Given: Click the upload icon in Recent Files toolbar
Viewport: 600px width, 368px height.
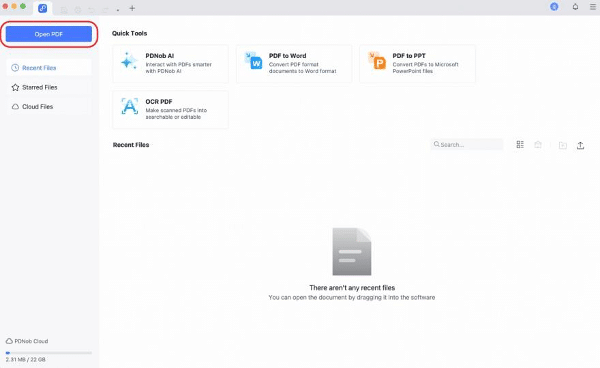Looking at the screenshot, I should point(580,145).
